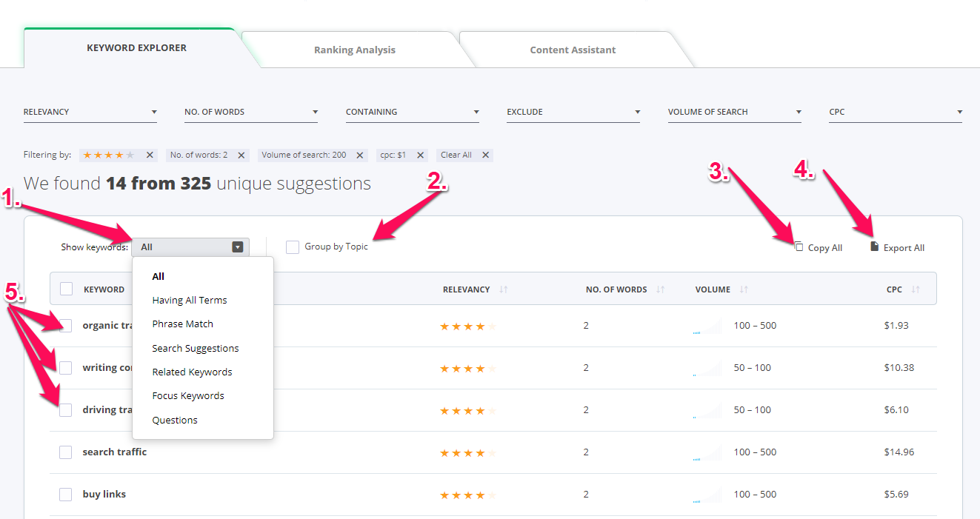Tick the select-all Keyword header checkbox
The width and height of the screenshot is (980, 519).
66,289
